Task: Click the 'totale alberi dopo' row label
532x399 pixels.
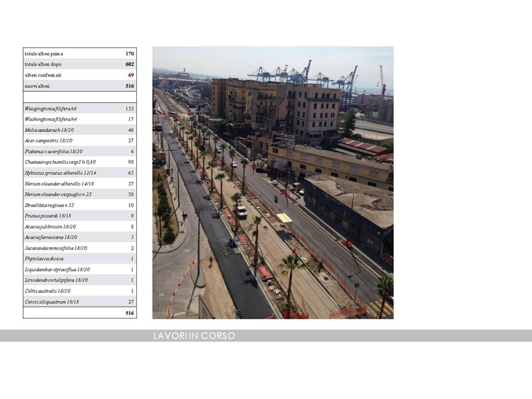Action: tap(43, 64)
